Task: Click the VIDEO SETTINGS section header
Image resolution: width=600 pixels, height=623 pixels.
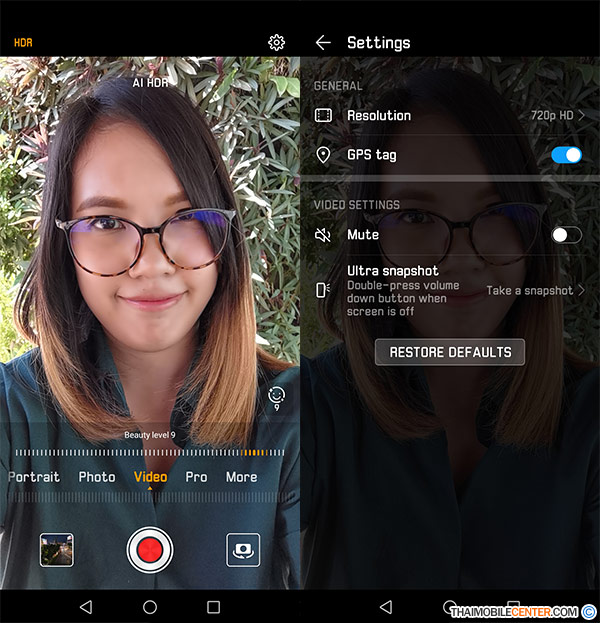Action: coord(357,205)
